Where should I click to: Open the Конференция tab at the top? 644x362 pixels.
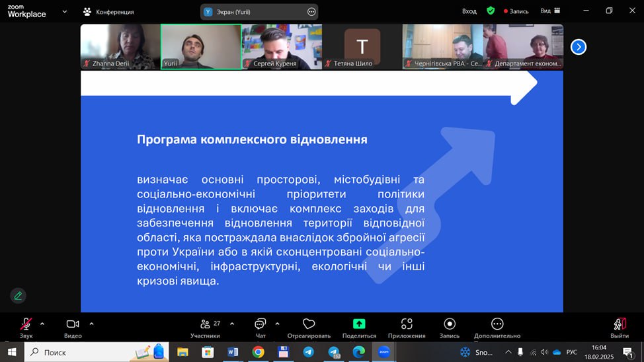[x=108, y=12]
